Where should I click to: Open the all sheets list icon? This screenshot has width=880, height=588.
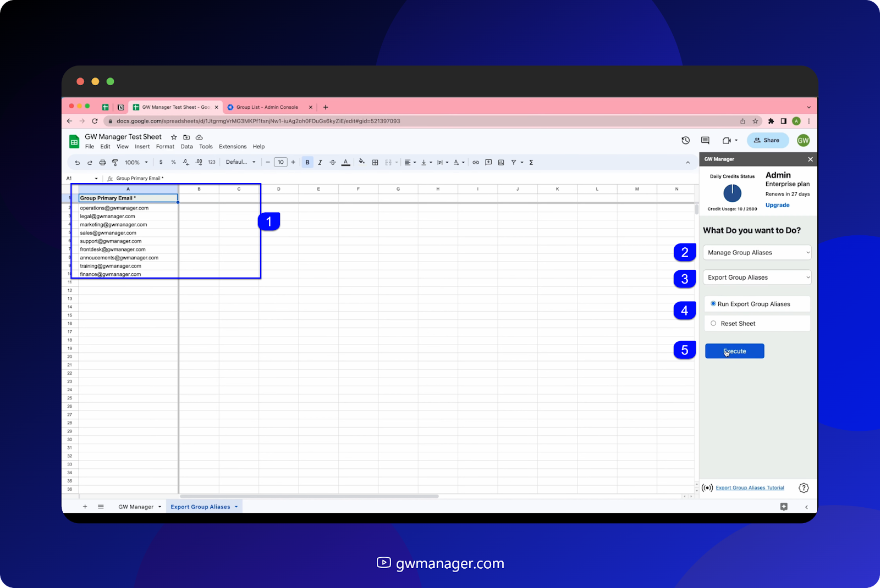(x=101, y=507)
